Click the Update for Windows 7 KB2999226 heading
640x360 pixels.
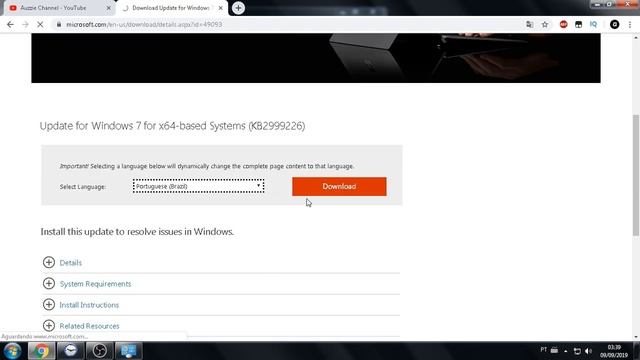click(172, 126)
